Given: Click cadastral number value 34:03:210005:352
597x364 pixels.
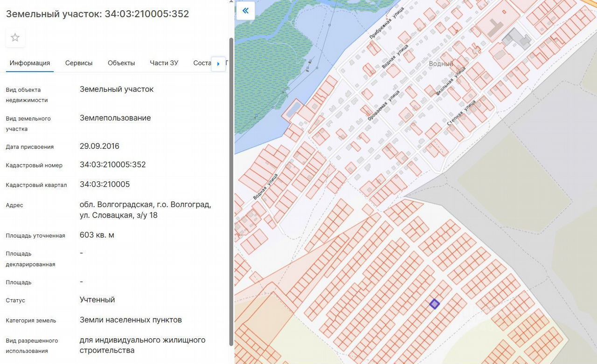Looking at the screenshot, I should (113, 165).
